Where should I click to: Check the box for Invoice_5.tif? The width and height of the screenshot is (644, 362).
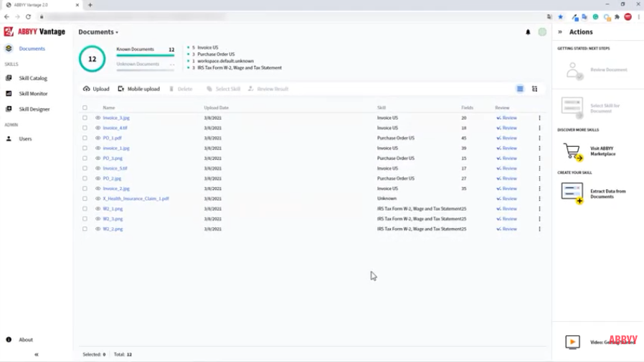pyautogui.click(x=85, y=168)
